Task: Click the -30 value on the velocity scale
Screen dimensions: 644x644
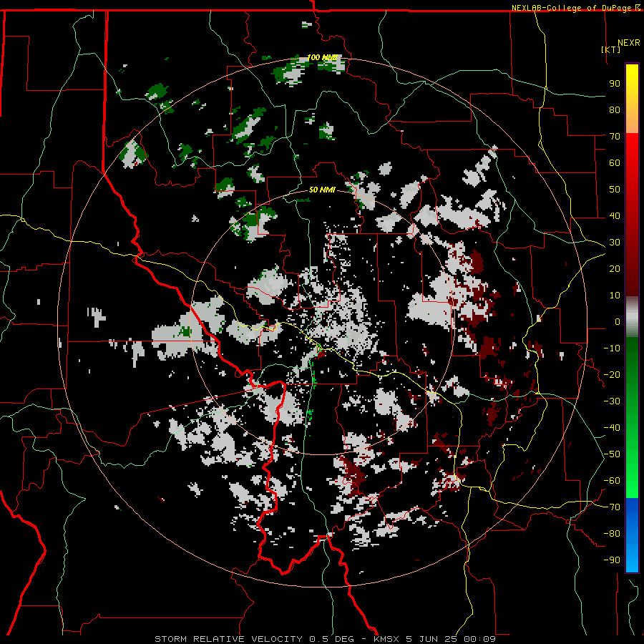Action: click(x=612, y=401)
